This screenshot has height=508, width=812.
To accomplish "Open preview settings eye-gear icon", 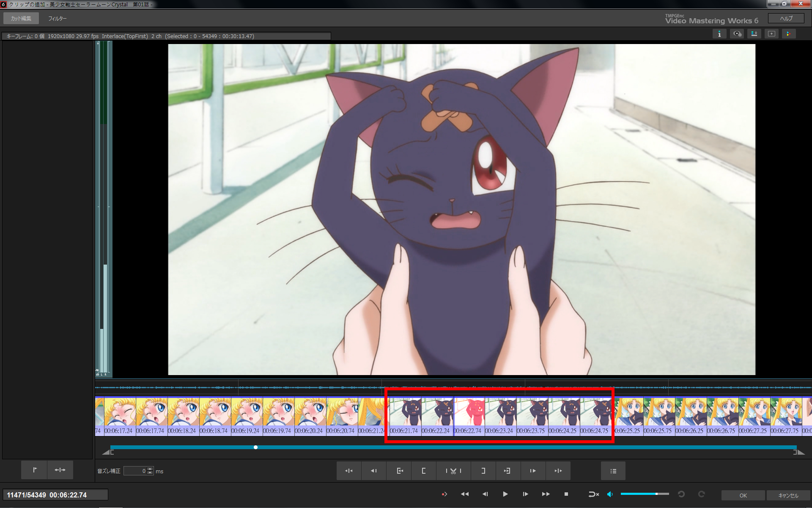I will point(737,34).
